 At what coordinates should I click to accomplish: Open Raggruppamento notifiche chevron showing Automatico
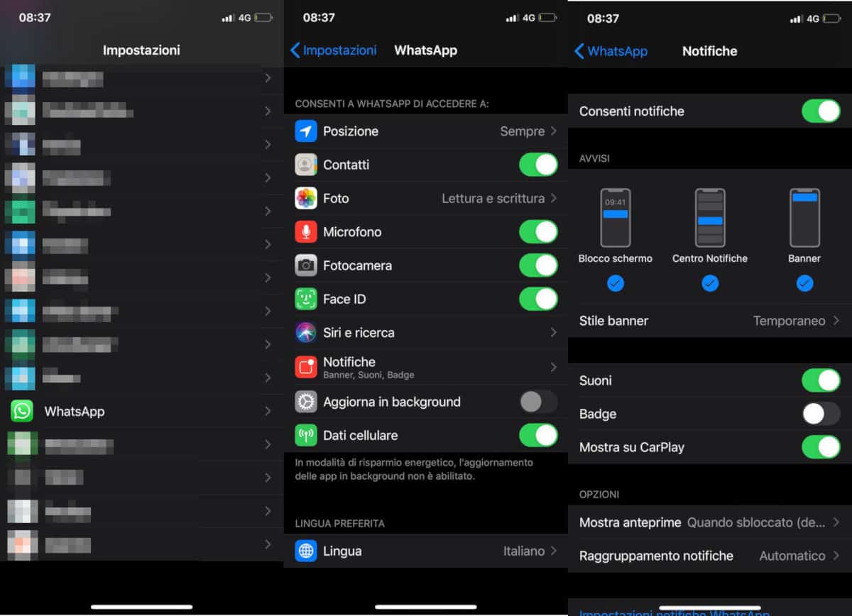[836, 556]
